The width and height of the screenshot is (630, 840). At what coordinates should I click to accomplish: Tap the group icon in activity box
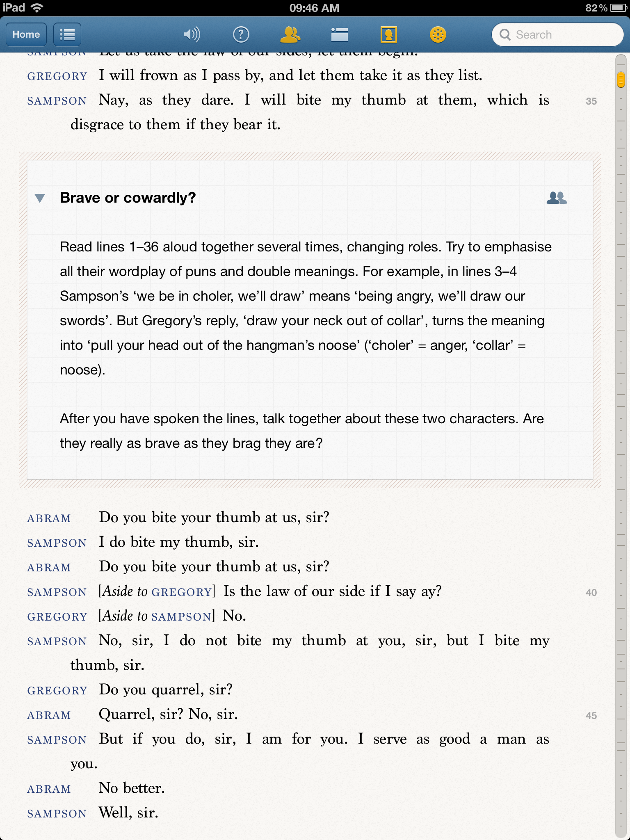557,198
